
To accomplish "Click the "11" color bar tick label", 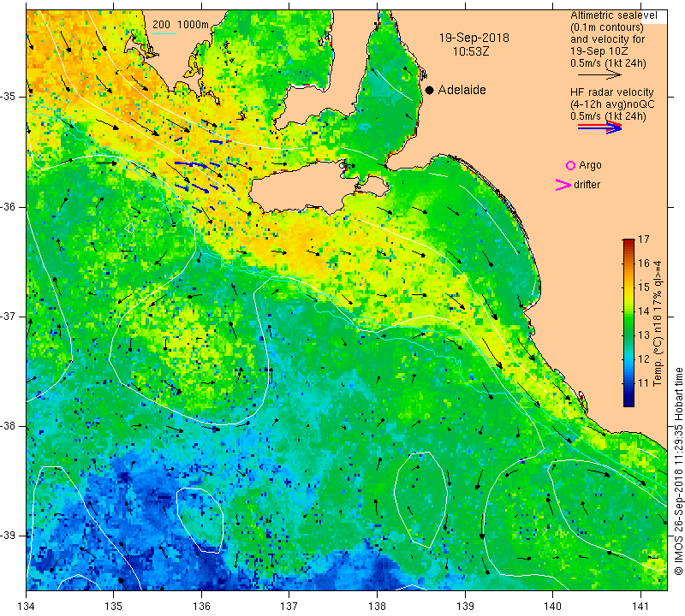I will point(644,383).
